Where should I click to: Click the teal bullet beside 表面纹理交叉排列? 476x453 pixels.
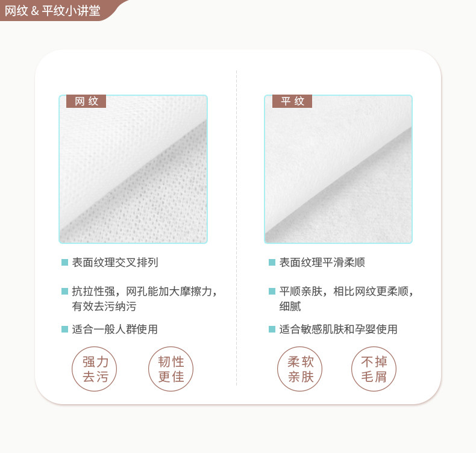(64, 263)
